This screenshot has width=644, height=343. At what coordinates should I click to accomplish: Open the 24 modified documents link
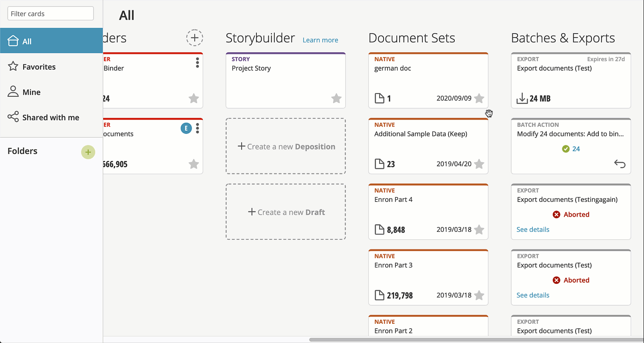[576, 149]
